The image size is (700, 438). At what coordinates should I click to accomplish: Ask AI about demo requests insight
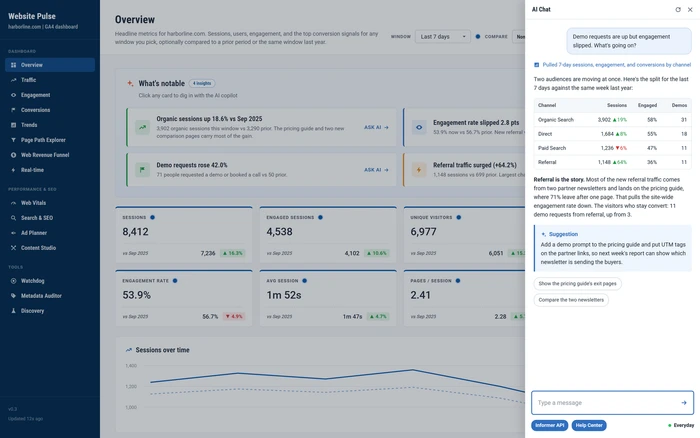tap(376, 170)
